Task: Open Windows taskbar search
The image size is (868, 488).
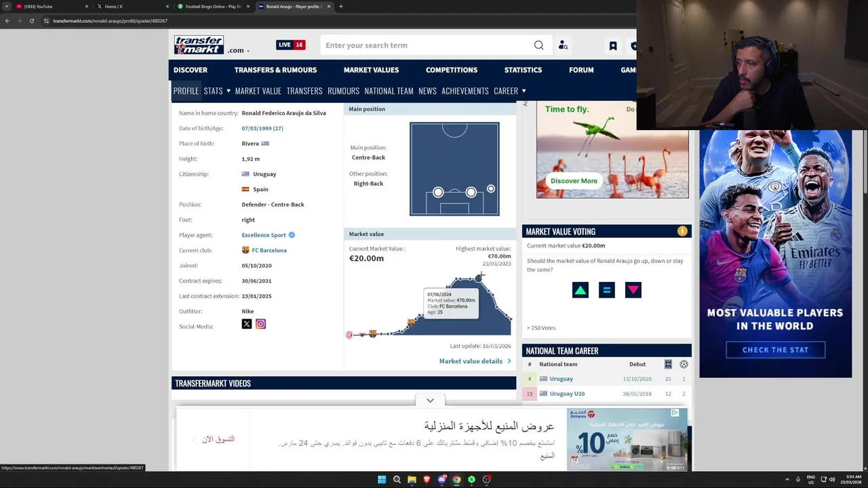Action: [x=397, y=480]
